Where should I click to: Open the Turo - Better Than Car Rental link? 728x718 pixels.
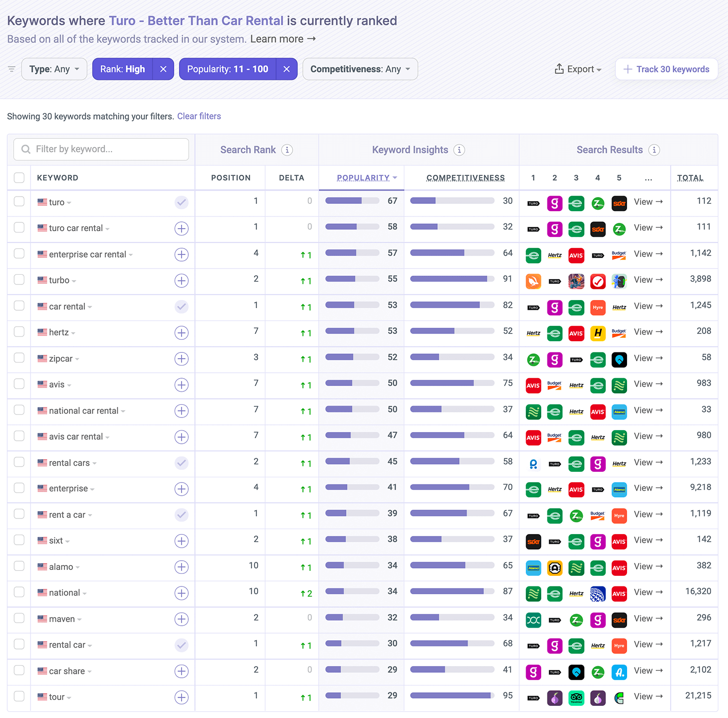196,21
